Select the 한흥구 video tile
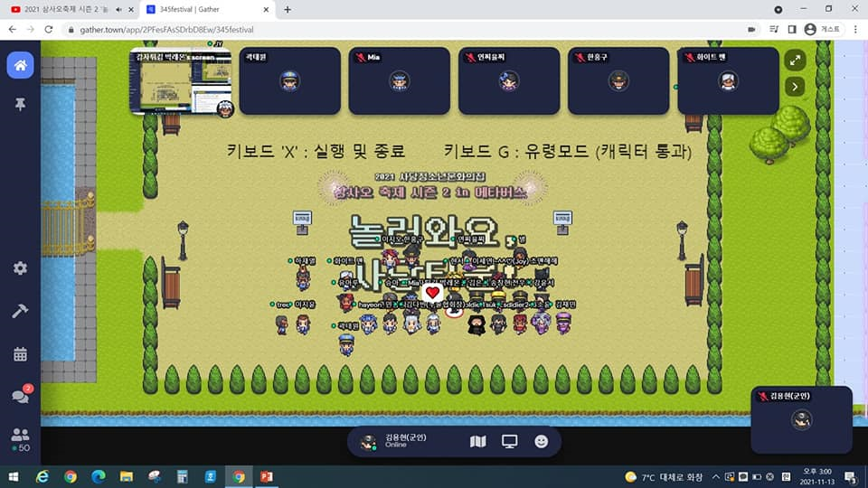The height and width of the screenshot is (488, 868). pos(618,80)
